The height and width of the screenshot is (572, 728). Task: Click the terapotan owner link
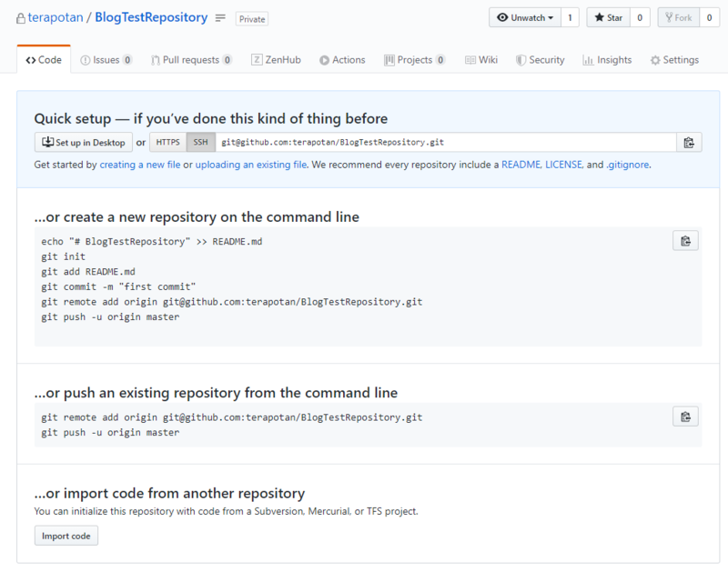click(x=59, y=17)
